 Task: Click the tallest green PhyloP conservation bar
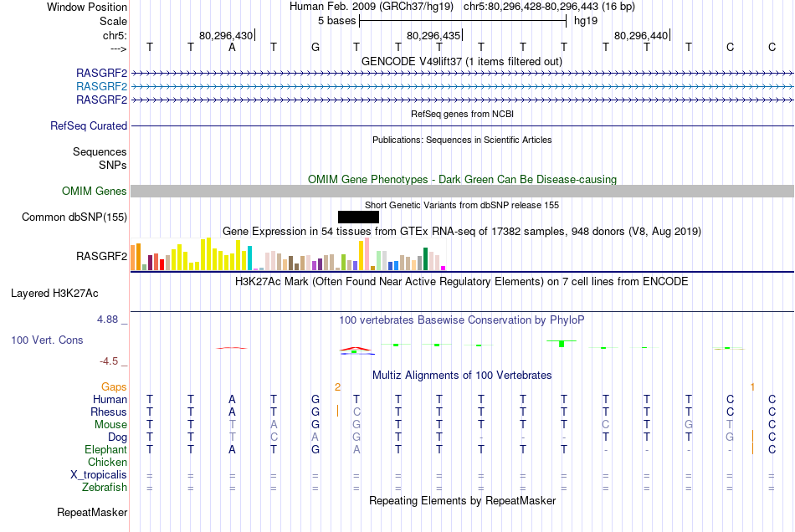tap(562, 344)
